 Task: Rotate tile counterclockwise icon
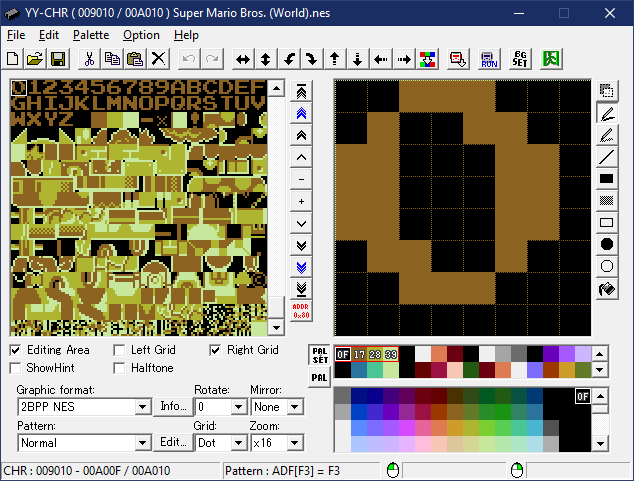(x=289, y=59)
